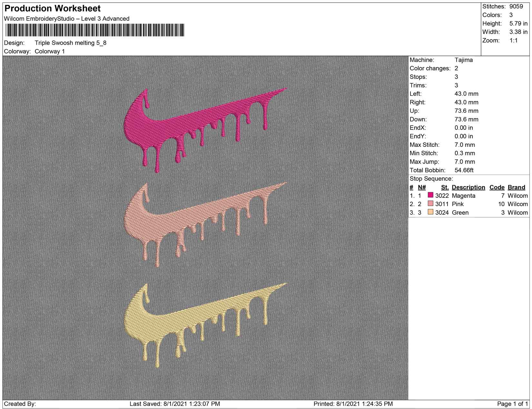The image size is (532, 409).
Task: Click the design name Triple Swoosh melting 5_8
Action: pyautogui.click(x=71, y=43)
